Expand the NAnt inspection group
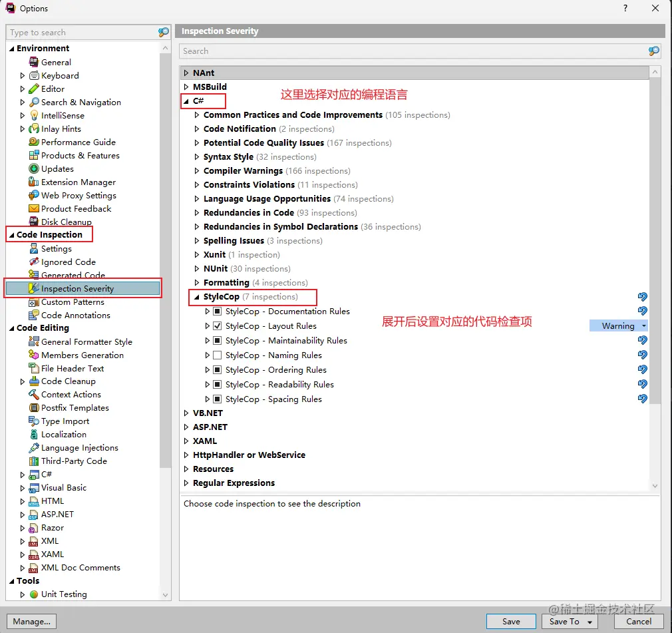 [x=186, y=73]
